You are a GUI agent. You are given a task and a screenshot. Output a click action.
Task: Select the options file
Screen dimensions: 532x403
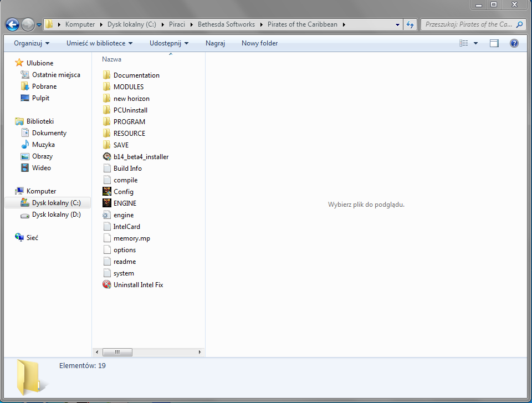120,250
